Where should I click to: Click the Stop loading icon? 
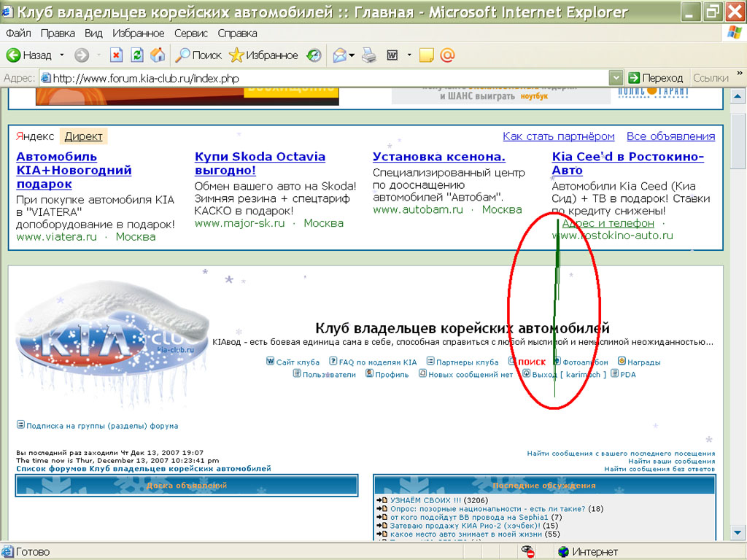pyautogui.click(x=116, y=55)
